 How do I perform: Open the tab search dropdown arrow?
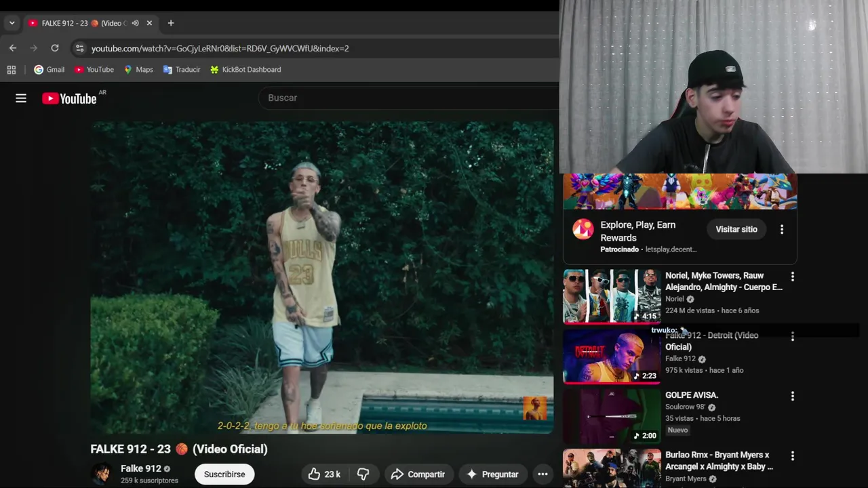(x=12, y=23)
